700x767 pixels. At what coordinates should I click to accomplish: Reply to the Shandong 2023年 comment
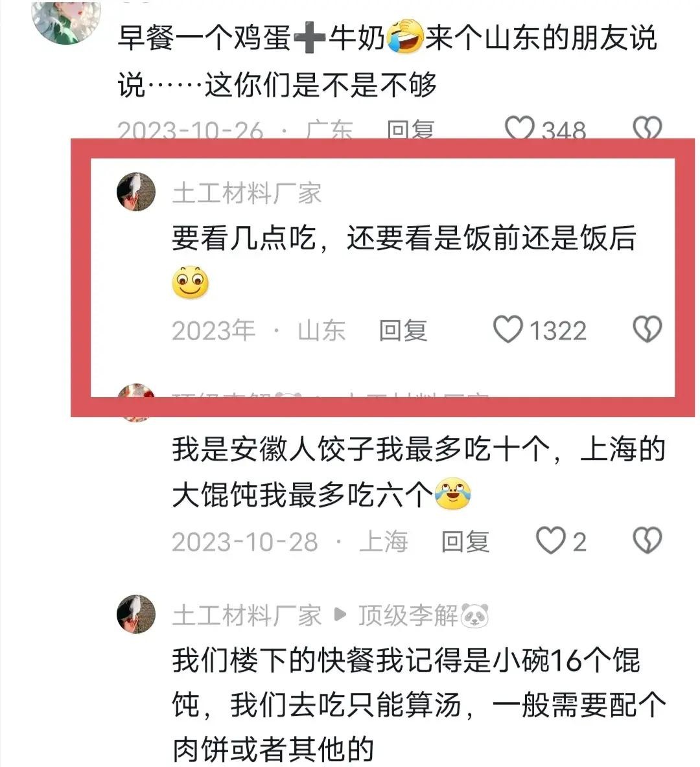click(x=403, y=330)
